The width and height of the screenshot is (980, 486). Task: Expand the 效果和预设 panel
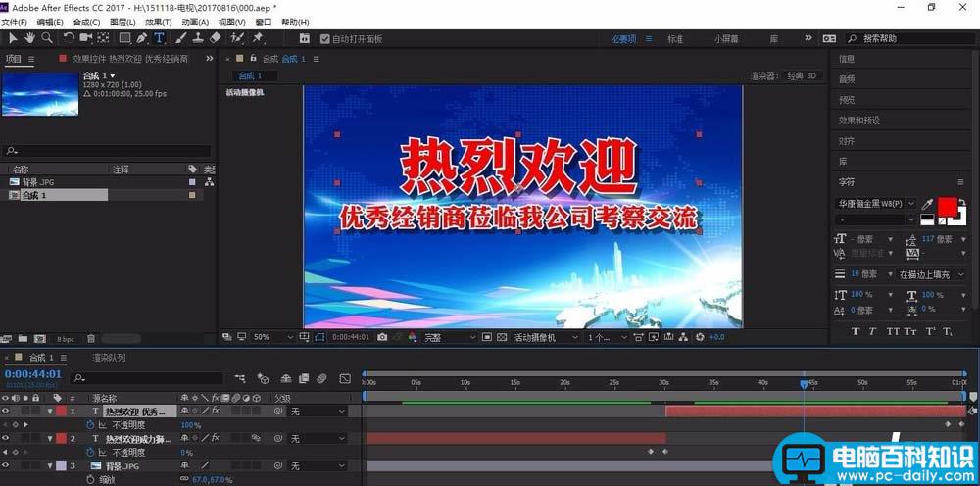coord(858,121)
